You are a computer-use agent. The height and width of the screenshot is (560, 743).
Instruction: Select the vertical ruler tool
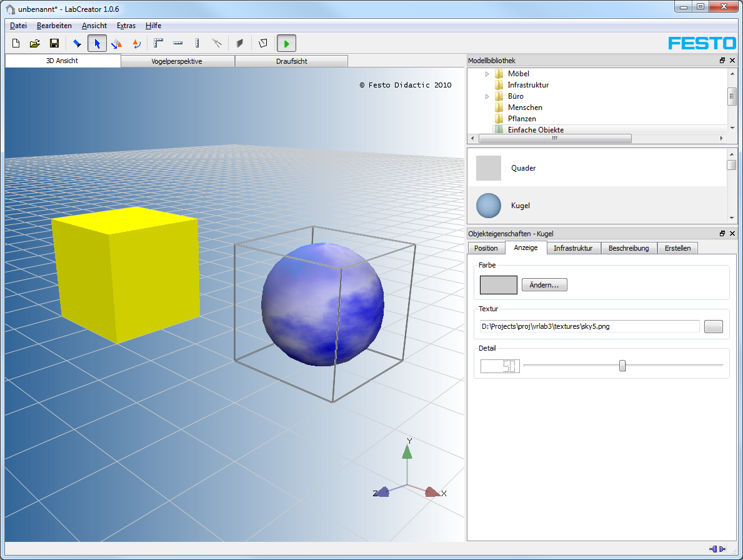pyautogui.click(x=197, y=44)
